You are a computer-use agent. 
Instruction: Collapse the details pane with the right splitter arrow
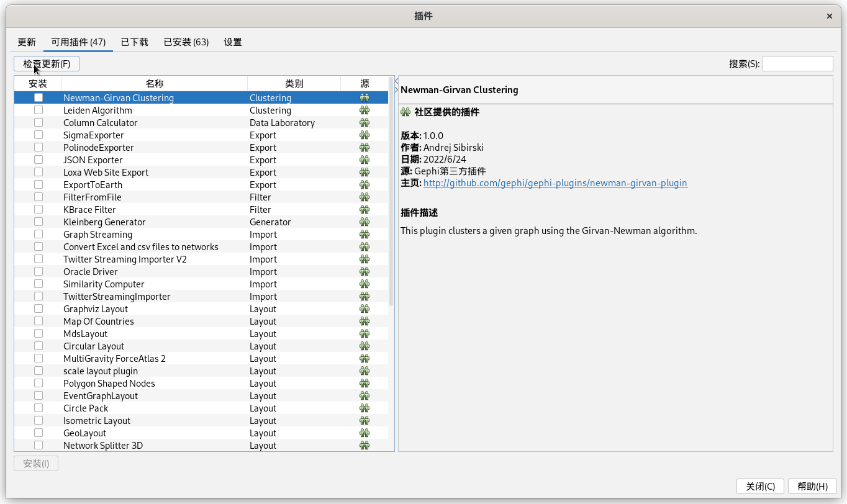click(396, 90)
